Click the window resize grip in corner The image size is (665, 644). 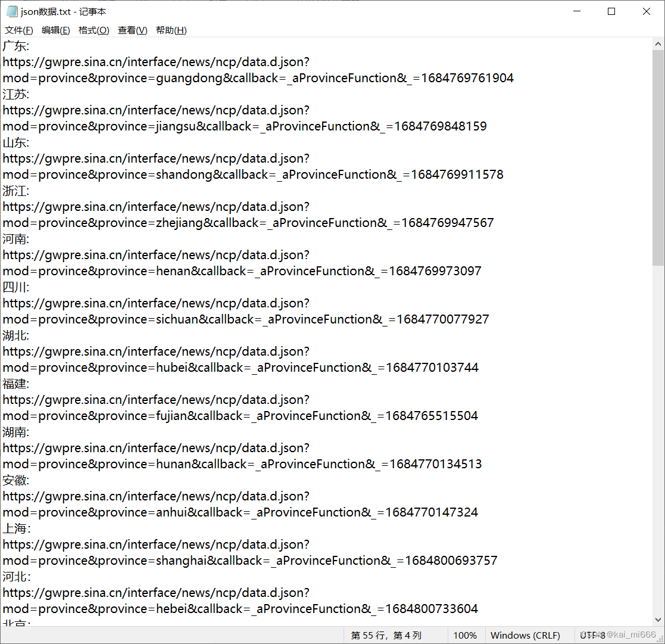[x=661, y=639]
